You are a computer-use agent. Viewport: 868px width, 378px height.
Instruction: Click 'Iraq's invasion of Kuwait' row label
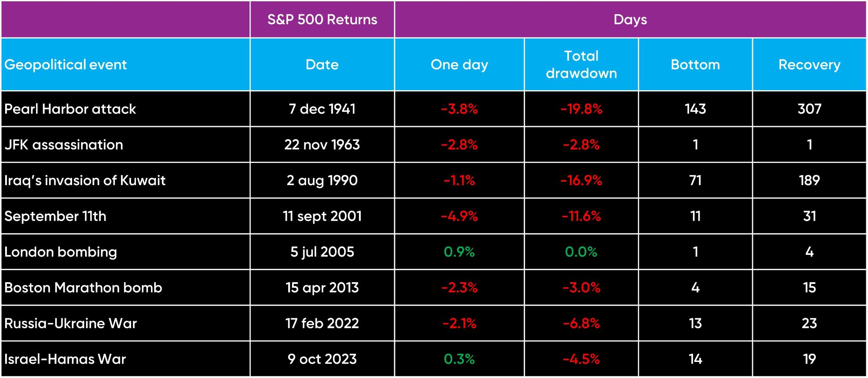coord(85,180)
